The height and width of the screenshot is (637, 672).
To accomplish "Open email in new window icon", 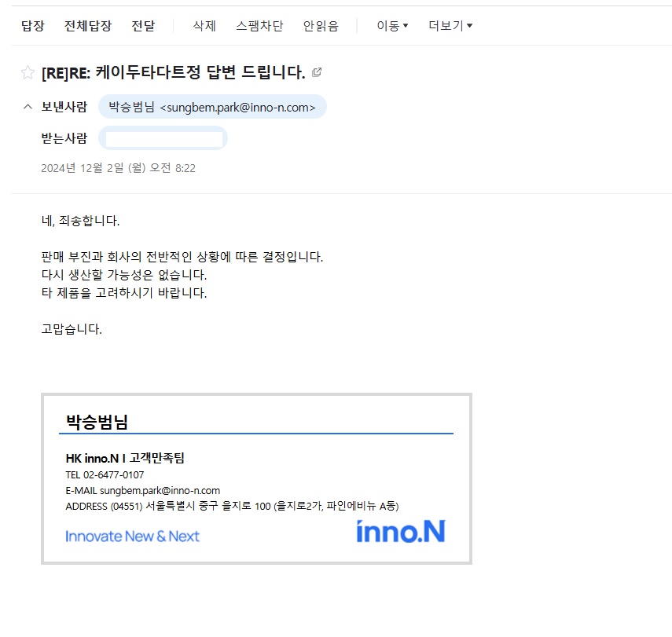I will (317, 72).
